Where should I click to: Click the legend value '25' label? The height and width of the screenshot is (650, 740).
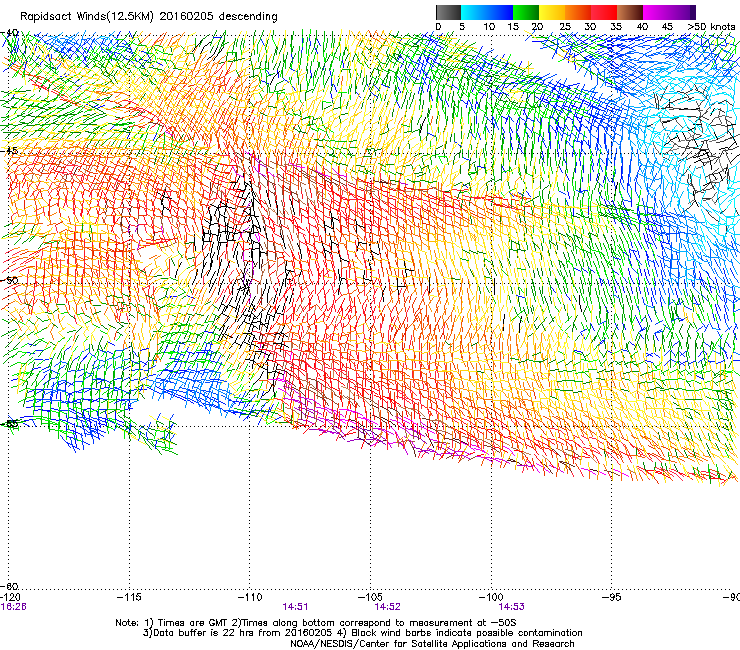[565, 27]
